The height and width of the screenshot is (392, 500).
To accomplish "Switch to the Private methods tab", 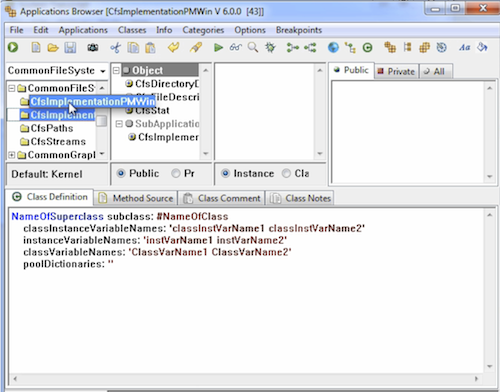I will (x=396, y=71).
